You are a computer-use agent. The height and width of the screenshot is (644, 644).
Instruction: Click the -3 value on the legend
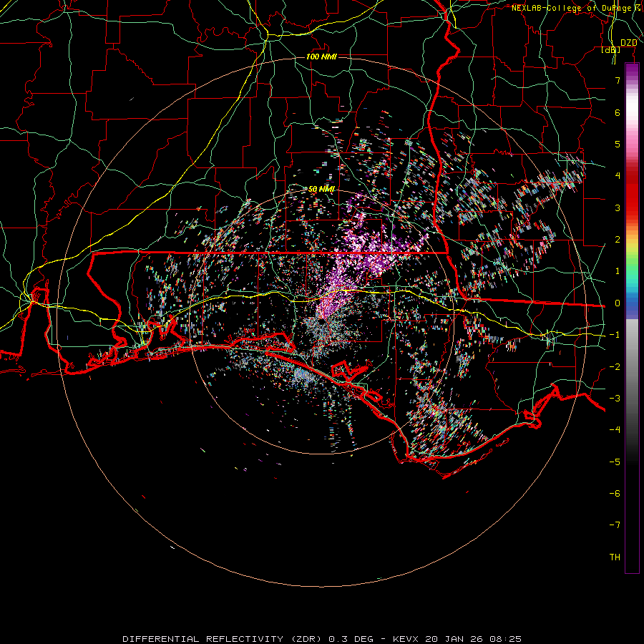coord(615,399)
